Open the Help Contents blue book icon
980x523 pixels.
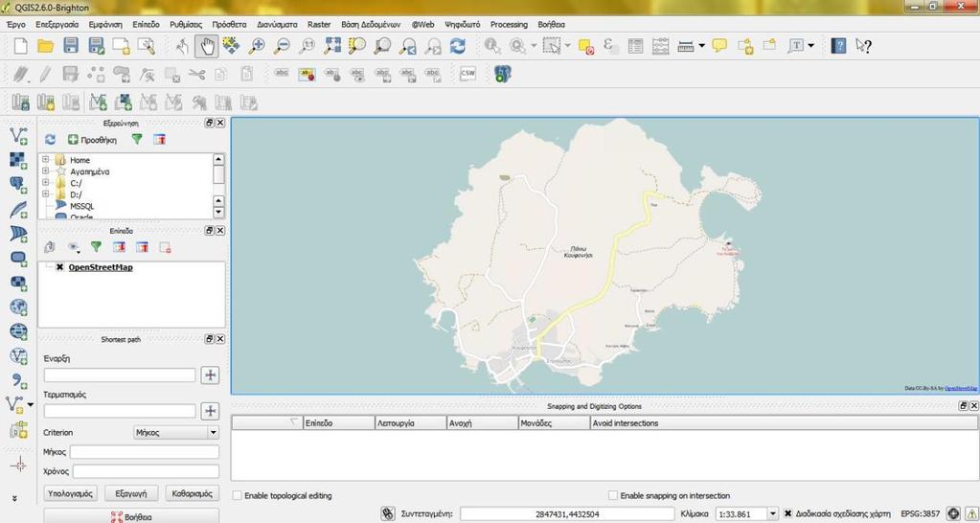click(x=839, y=46)
